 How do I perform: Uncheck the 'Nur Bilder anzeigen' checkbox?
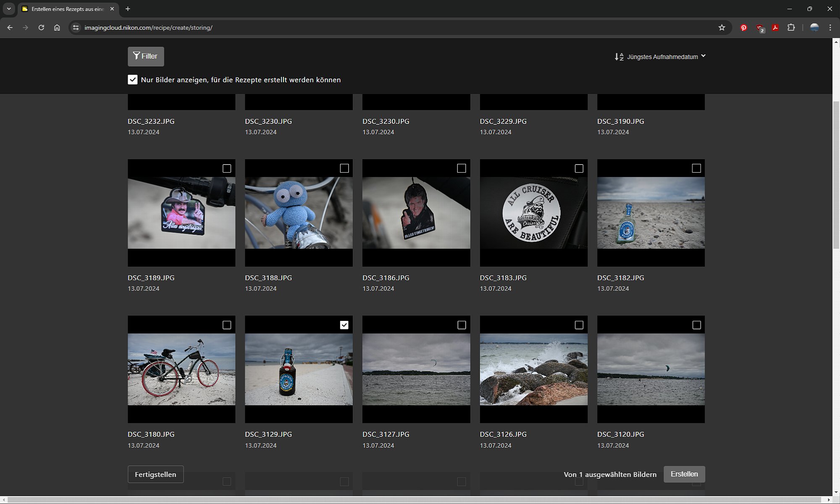(x=133, y=80)
